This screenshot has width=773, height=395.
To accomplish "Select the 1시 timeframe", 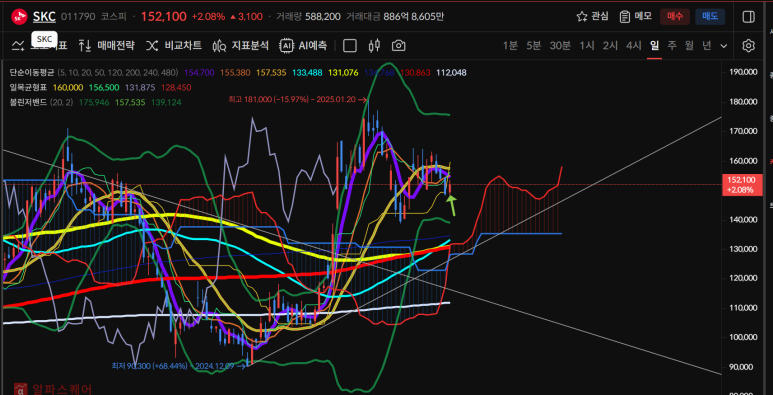I will coord(587,46).
